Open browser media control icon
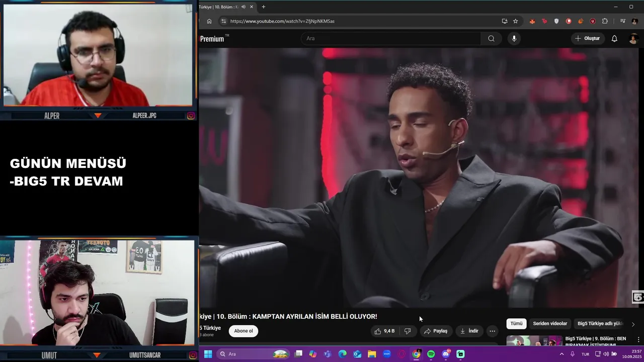This screenshot has height=362, width=644. 622,21
